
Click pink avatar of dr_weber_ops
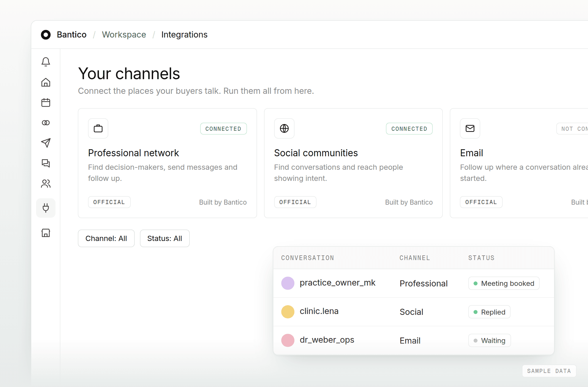[x=288, y=340]
